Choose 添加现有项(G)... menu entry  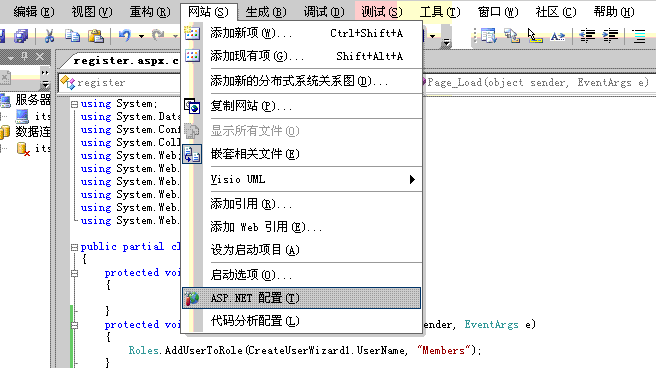tap(302, 56)
